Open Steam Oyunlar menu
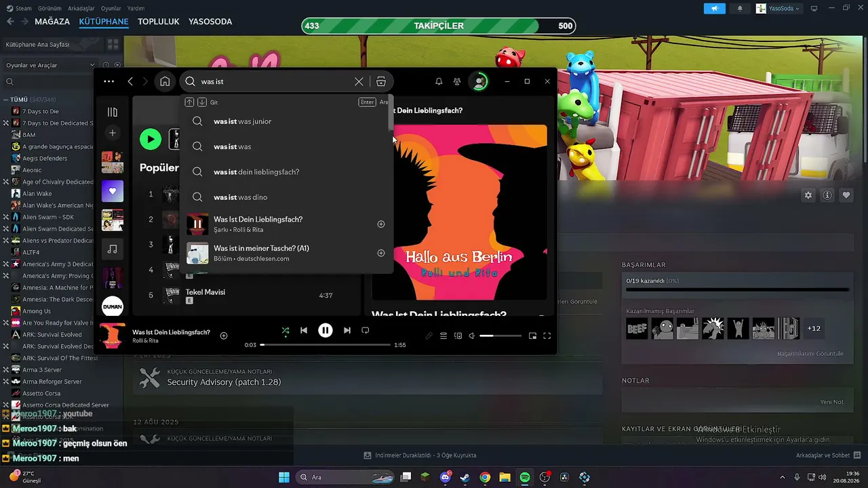 (111, 8)
